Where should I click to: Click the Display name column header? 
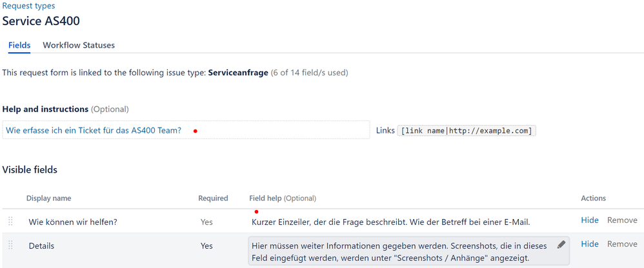(49, 198)
